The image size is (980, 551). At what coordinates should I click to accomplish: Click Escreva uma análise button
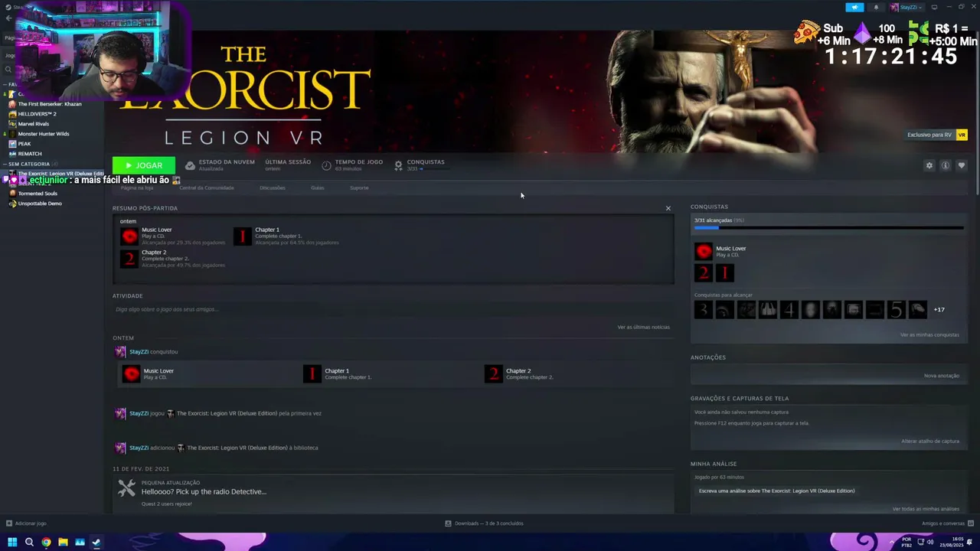(x=776, y=491)
